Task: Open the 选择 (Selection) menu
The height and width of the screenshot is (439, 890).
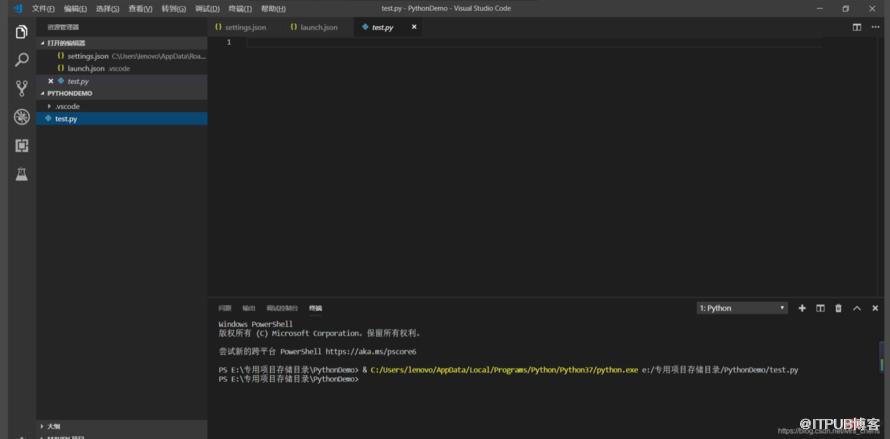Action: (x=108, y=9)
